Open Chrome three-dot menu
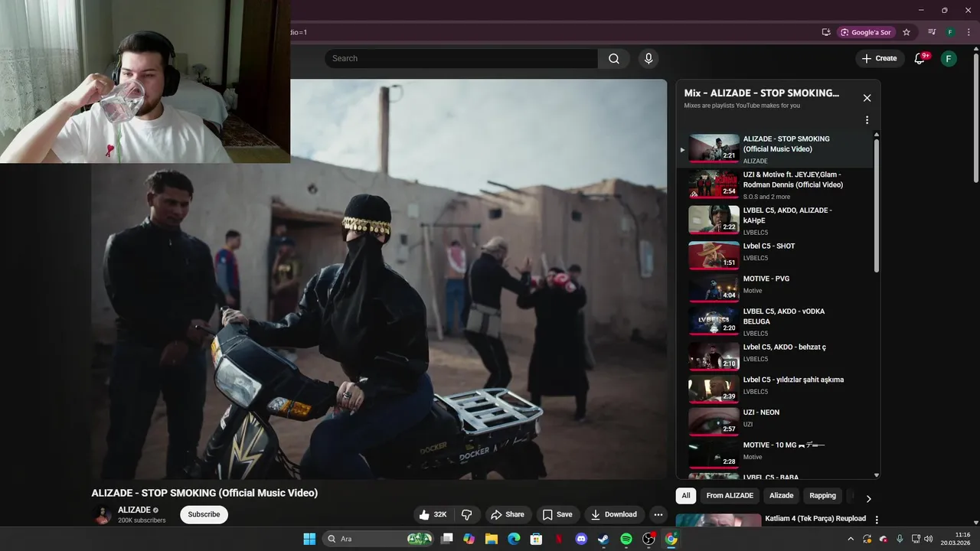This screenshot has width=980, height=551. point(969,32)
